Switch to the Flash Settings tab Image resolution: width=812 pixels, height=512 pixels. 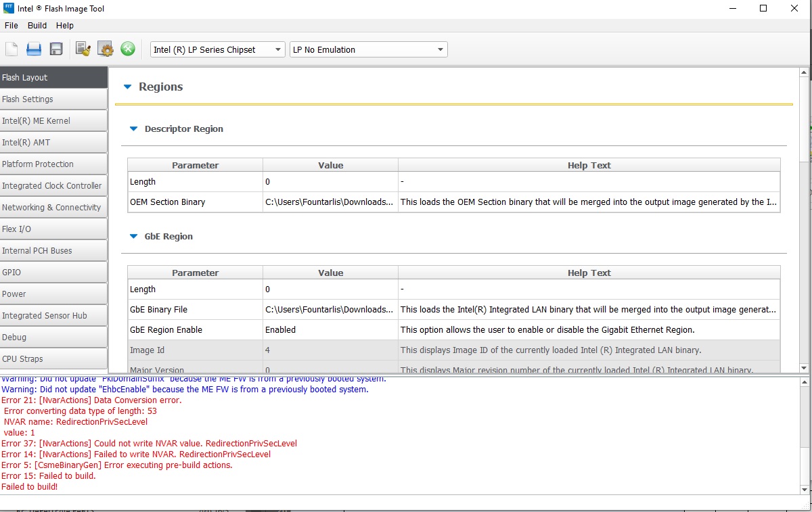point(53,99)
